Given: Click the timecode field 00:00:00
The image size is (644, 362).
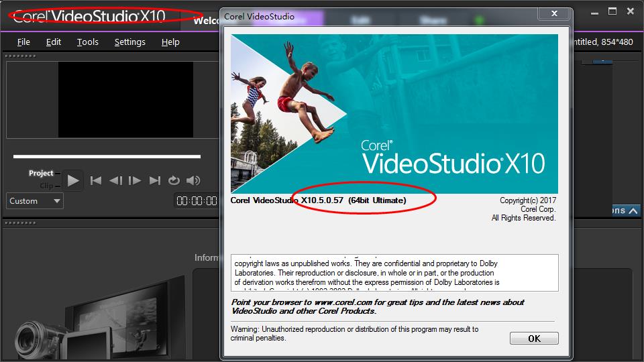Looking at the screenshot, I should 197,200.
